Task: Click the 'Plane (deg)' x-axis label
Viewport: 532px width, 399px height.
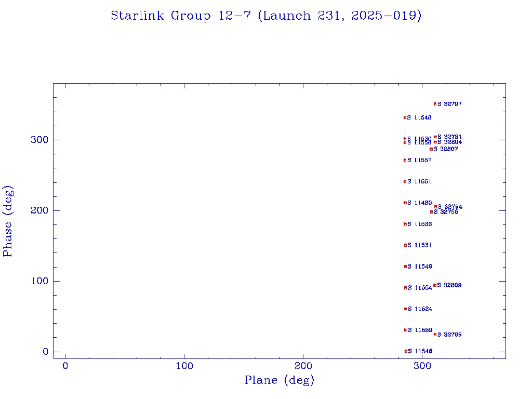Action: point(280,380)
